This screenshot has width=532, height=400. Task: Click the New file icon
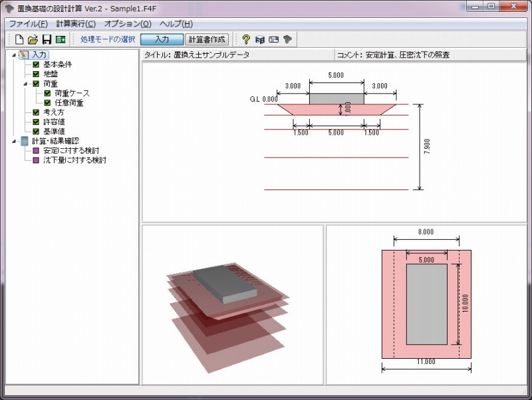click(x=19, y=39)
